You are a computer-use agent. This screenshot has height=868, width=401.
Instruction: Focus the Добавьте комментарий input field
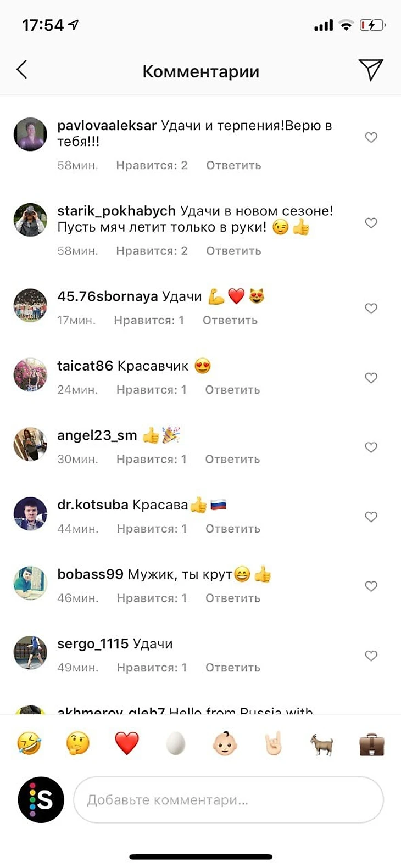coord(229,799)
